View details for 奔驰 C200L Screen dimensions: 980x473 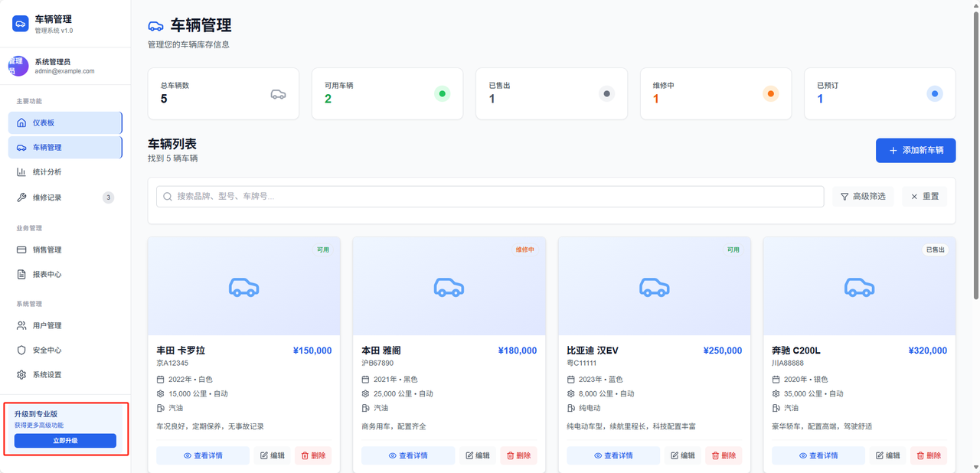click(x=818, y=455)
